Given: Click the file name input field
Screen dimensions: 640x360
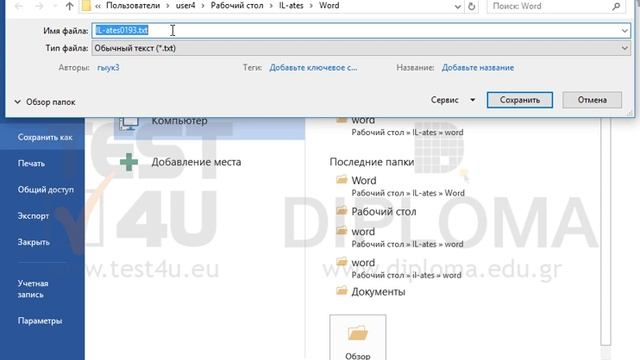Looking at the screenshot, I should (x=361, y=31).
